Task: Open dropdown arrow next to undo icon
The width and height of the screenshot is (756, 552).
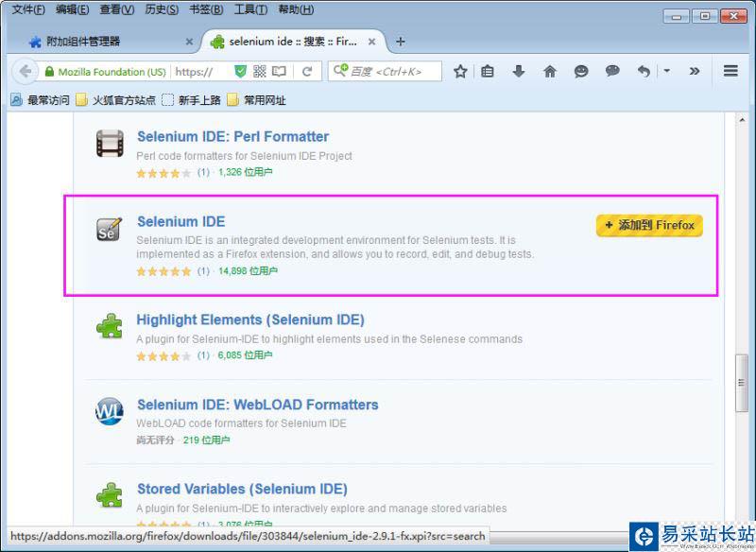Action: click(667, 71)
